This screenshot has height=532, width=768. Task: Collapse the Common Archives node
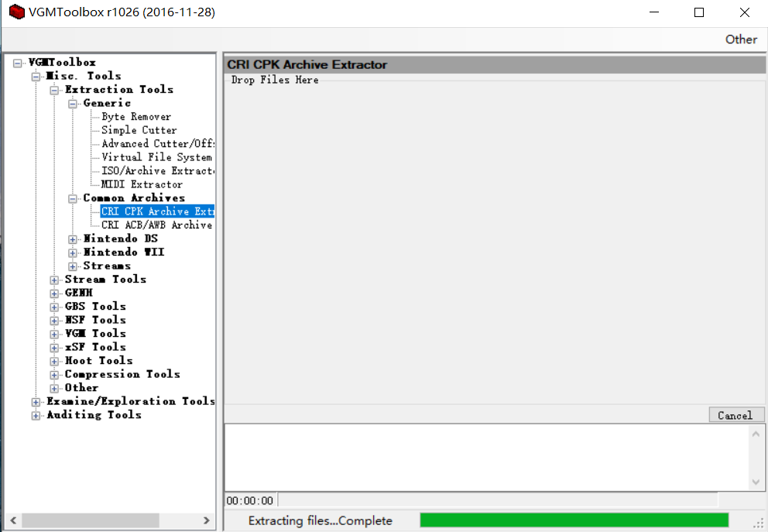(73, 199)
